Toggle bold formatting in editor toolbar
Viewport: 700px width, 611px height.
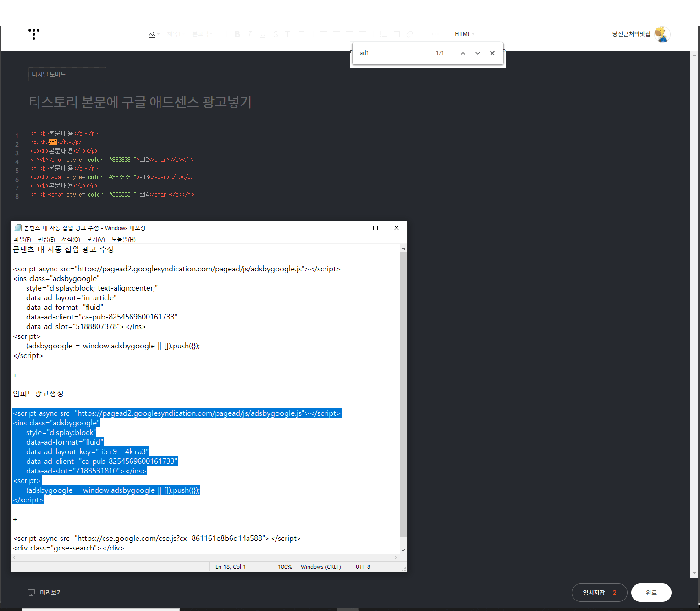coord(237,34)
